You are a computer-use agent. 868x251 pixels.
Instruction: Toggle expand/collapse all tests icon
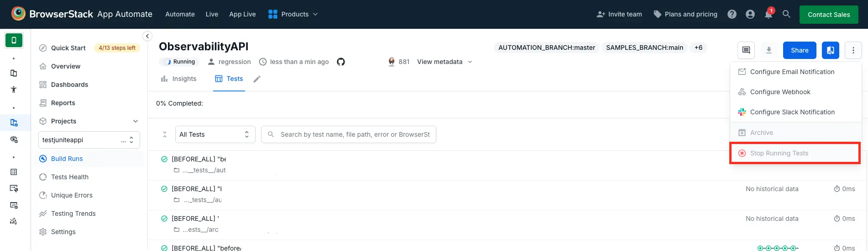[x=165, y=134]
